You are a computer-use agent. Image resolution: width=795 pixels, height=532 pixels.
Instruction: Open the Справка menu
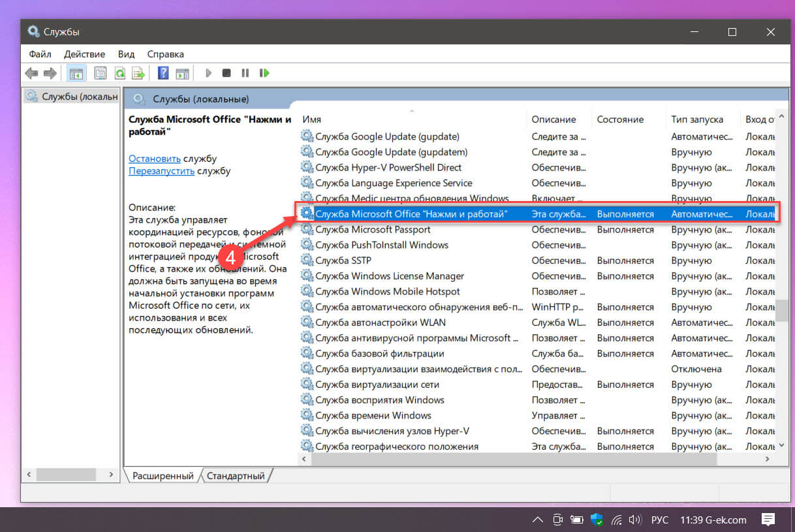click(165, 54)
